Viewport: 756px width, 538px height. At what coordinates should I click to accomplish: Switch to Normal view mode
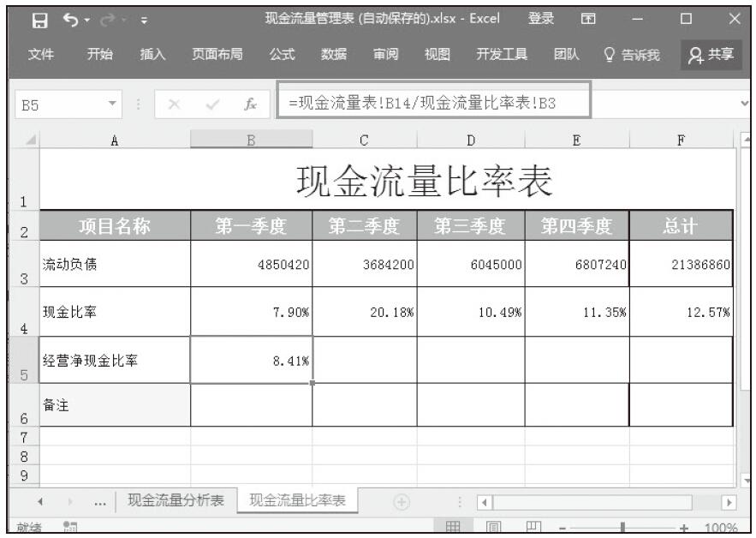[454, 529]
